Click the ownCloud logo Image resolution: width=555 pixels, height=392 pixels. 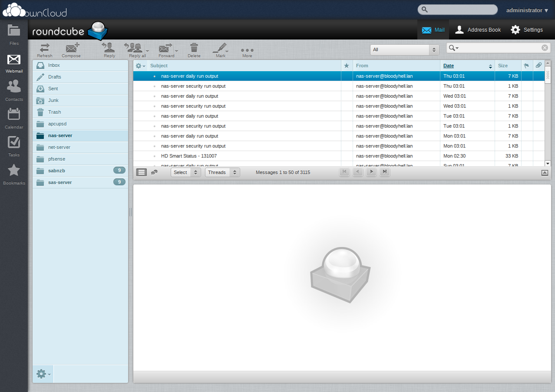click(x=35, y=10)
